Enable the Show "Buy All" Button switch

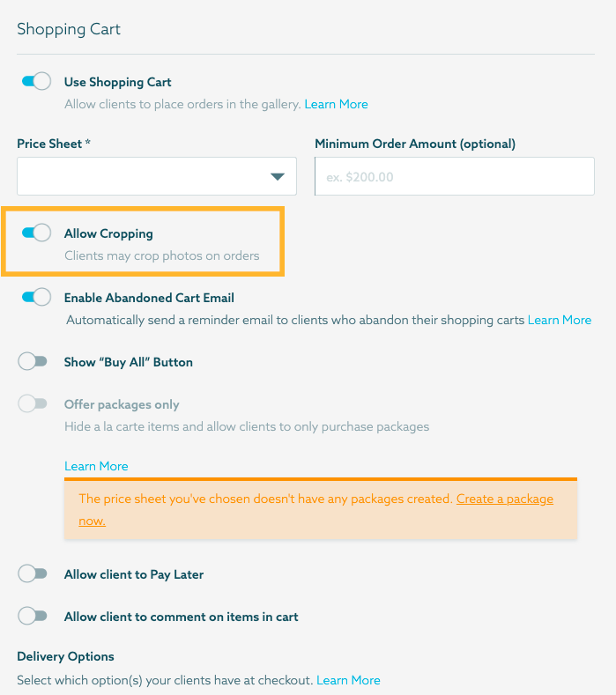tap(33, 362)
